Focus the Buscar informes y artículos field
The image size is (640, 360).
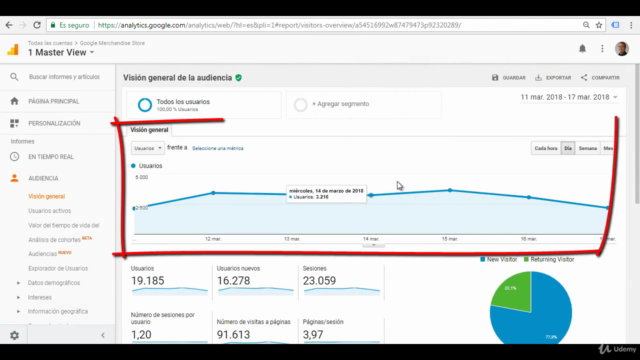tap(64, 77)
